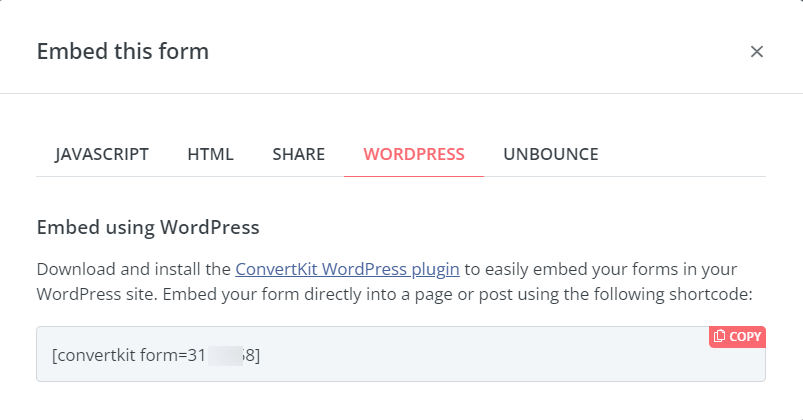803x420 pixels.
Task: Select the active WordPress tab
Action: click(x=414, y=154)
